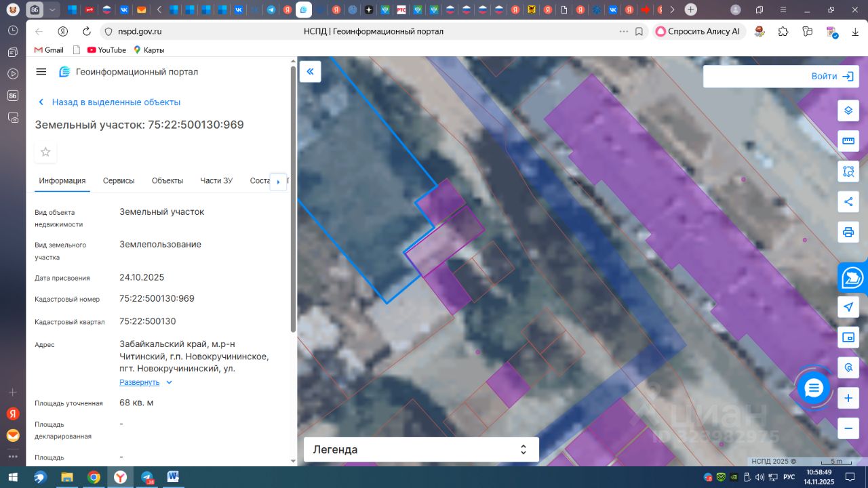Collapse the left info panel
868x488 pixels.
pos(311,72)
